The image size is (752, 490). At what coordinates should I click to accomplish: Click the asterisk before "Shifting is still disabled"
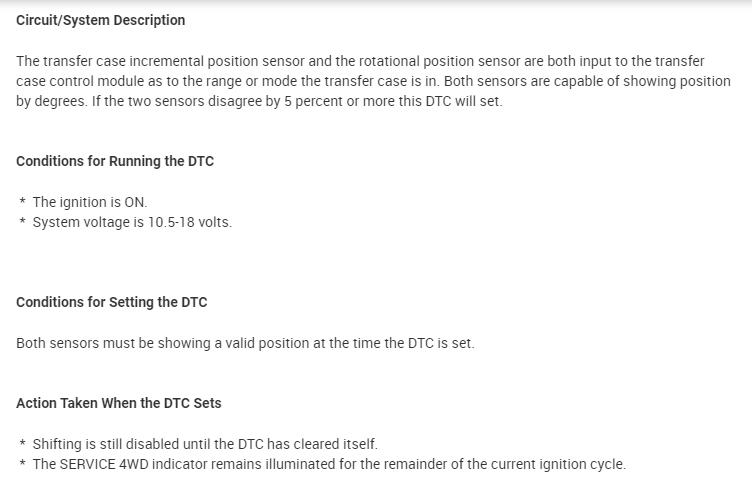click(22, 444)
